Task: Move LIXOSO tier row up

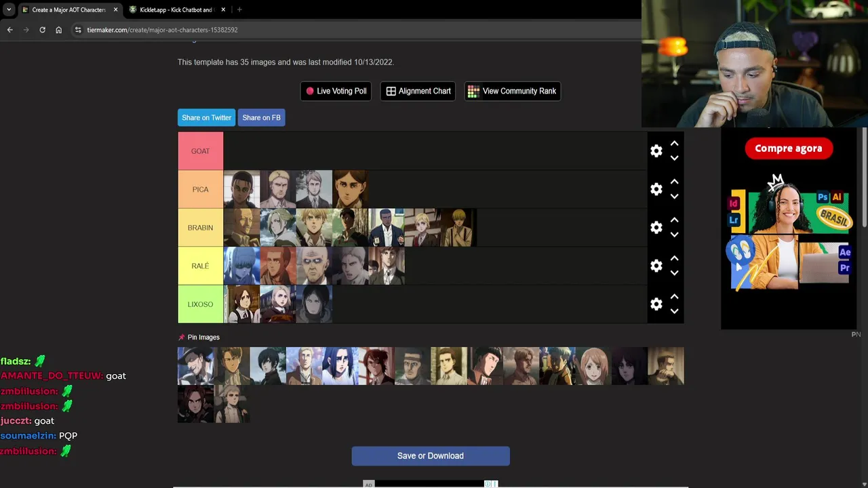Action: (674, 297)
